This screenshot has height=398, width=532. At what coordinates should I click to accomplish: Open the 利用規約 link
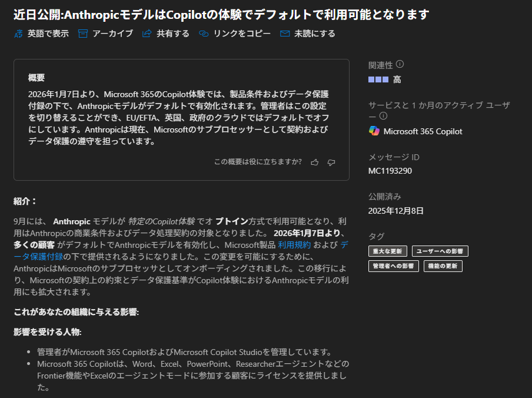click(294, 244)
